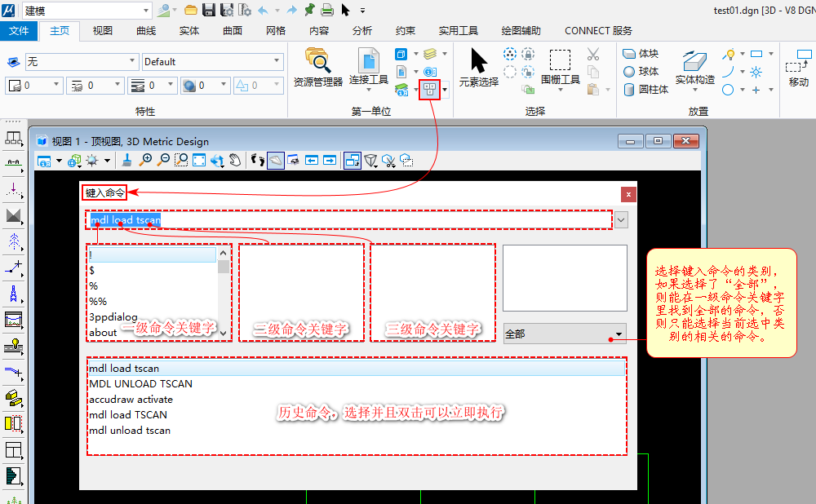Click the Save Settings icon

[227, 10]
